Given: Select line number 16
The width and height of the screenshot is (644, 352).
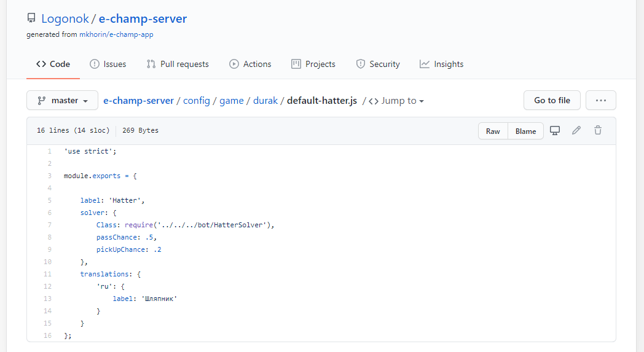Looking at the screenshot, I should [48, 335].
